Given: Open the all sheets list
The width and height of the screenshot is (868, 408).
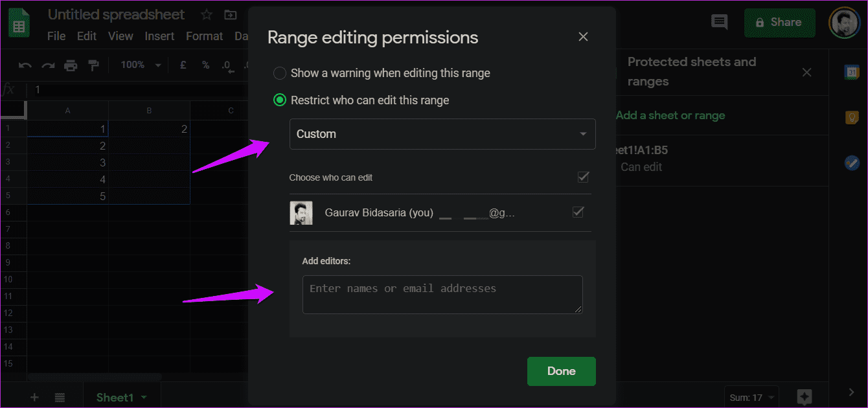Looking at the screenshot, I should coord(60,397).
